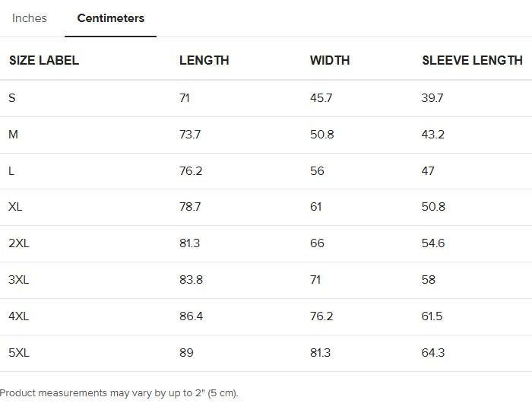Select the Centimeters tab
Viewport: 532px width, 413px height.
coord(111,18)
